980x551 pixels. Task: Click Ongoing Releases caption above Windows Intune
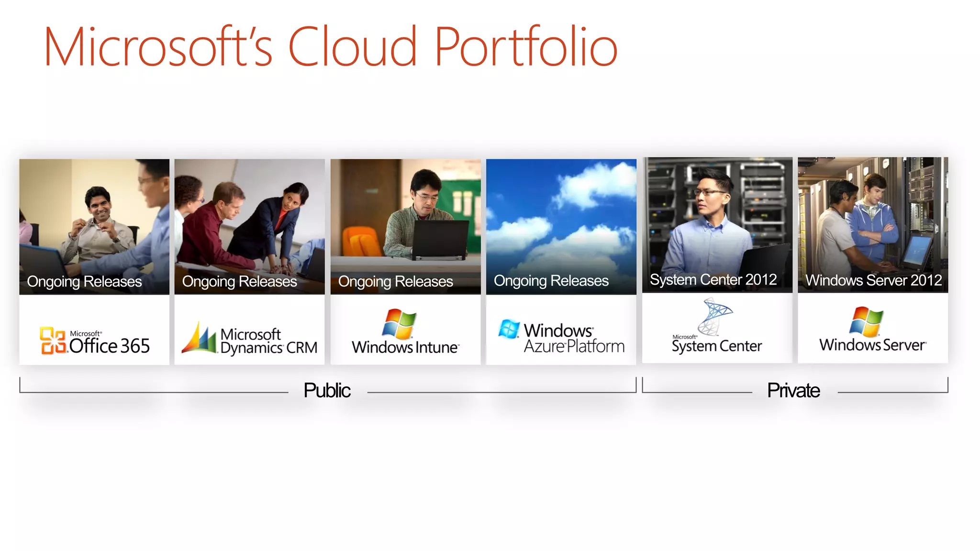[395, 282]
